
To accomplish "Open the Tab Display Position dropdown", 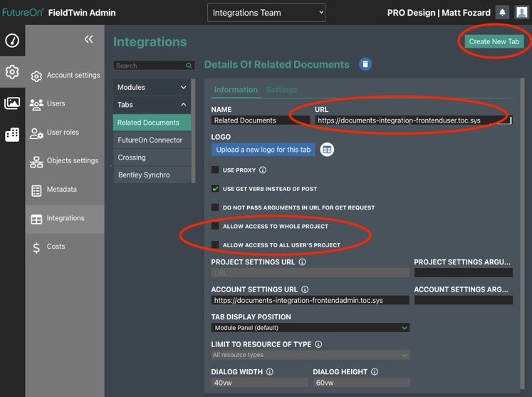I will click(310, 328).
